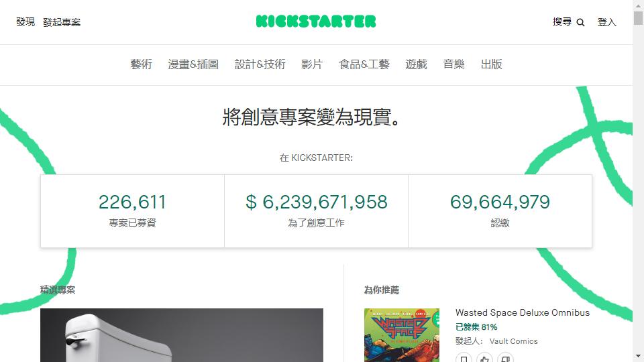Image resolution: width=644 pixels, height=362 pixels.
Task: Click the scrollbar down arrow
Action: (x=638, y=356)
